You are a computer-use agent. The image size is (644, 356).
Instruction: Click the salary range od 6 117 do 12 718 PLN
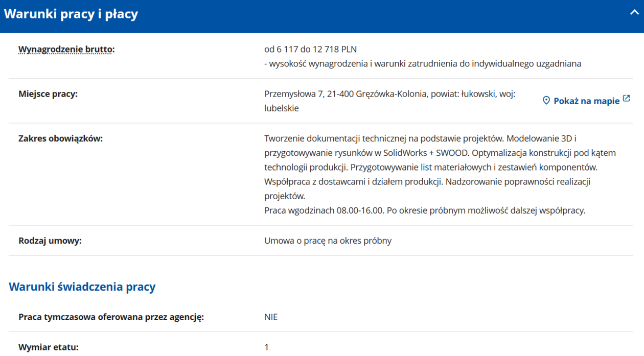pos(310,50)
